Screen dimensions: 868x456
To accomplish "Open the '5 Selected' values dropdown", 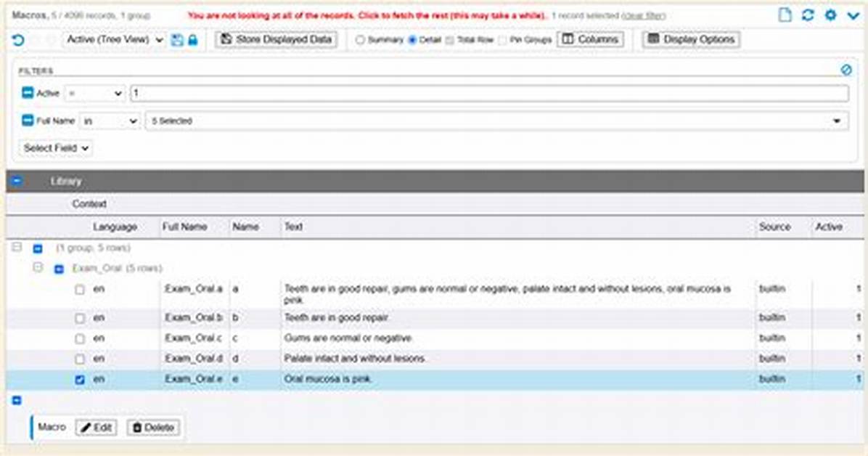I will point(496,121).
